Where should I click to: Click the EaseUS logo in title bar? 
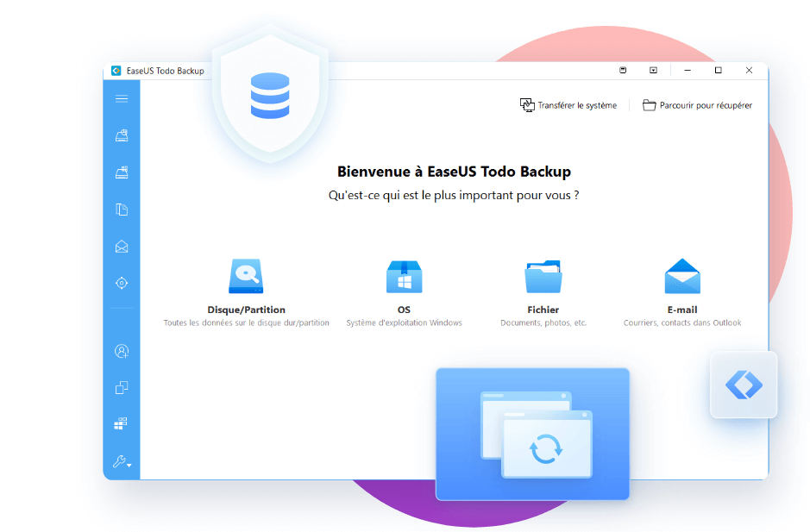pyautogui.click(x=116, y=71)
